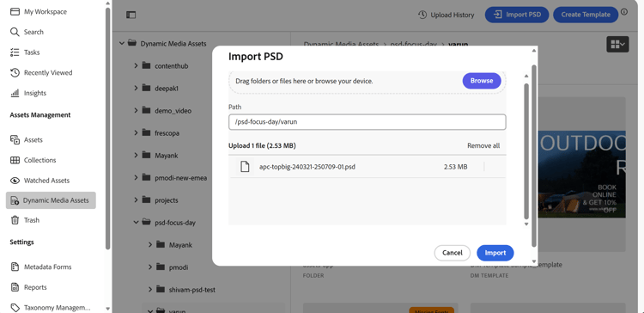Click the shivam-psd-test folder icon

161,290
